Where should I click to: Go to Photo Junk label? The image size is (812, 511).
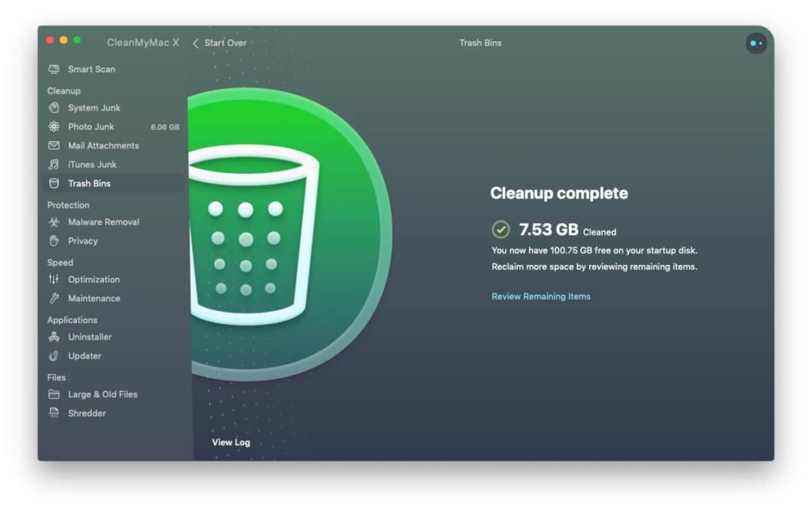[91, 126]
